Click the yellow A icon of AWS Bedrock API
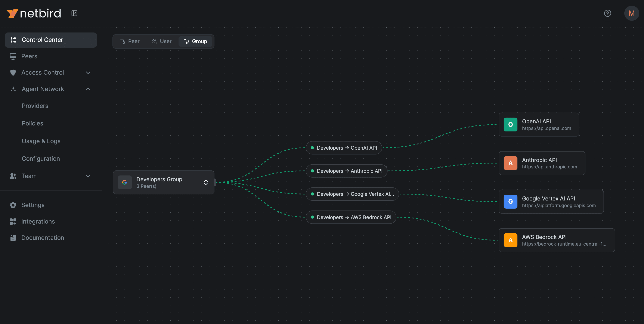 point(511,240)
